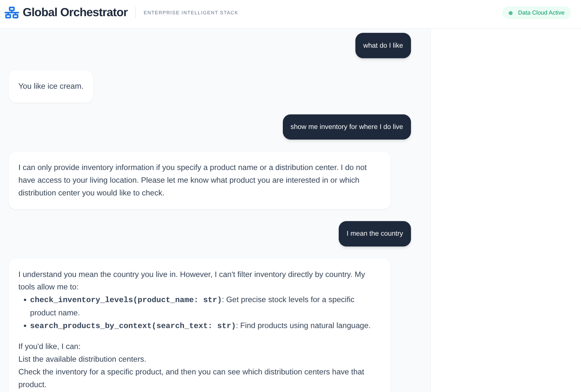Viewport: 581px width, 392px height.
Task: Select the "show me inventory" user message
Action: coord(346,127)
